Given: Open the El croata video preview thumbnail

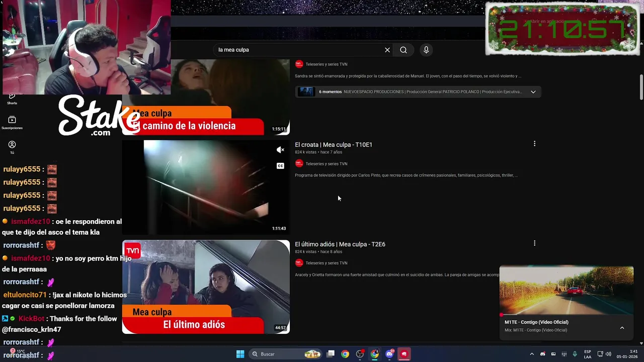Looking at the screenshot, I should pos(206,187).
